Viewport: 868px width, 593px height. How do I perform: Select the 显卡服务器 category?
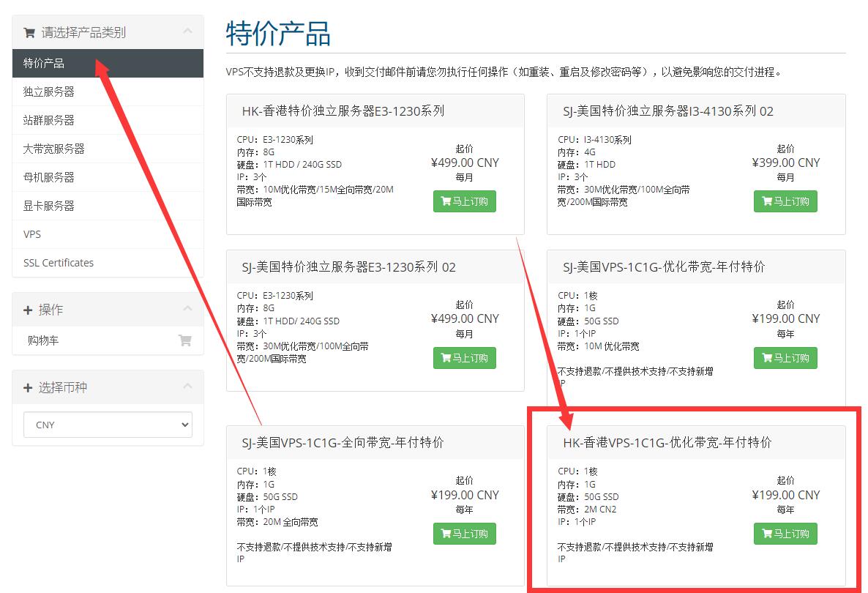49,206
